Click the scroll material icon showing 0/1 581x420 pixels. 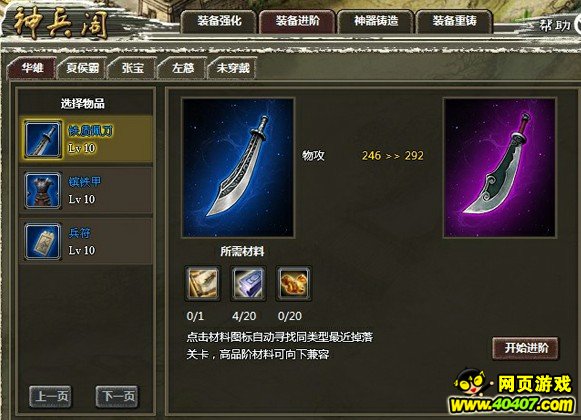(202, 283)
